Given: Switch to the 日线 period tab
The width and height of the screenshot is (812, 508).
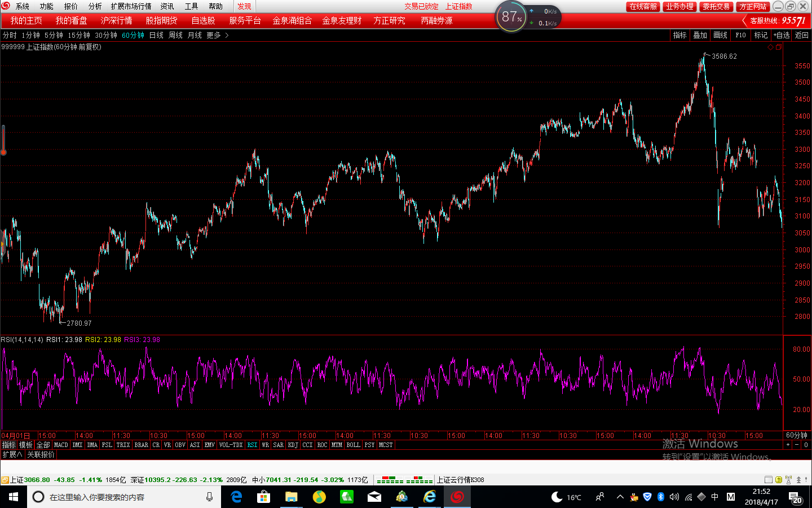Looking at the screenshot, I should pyautogui.click(x=156, y=35).
